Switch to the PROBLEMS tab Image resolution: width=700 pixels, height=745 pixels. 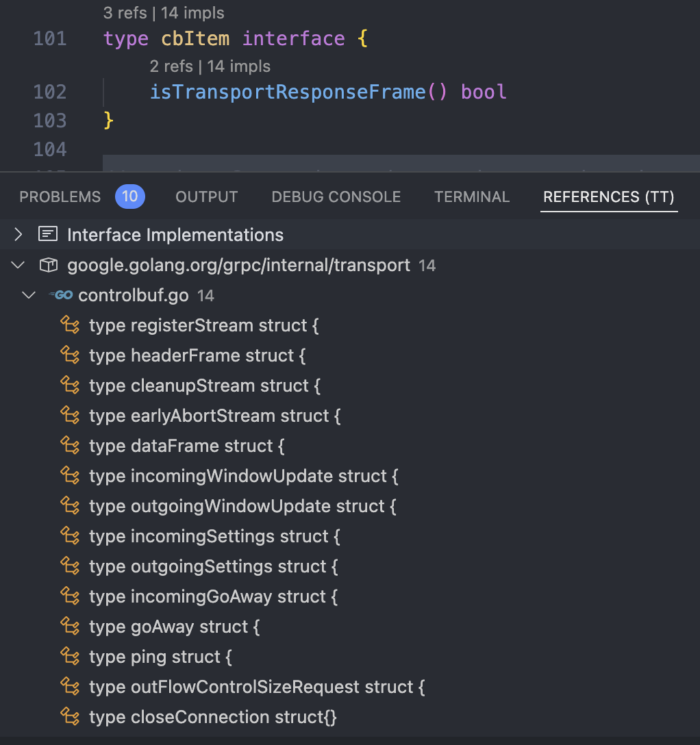tap(60, 197)
